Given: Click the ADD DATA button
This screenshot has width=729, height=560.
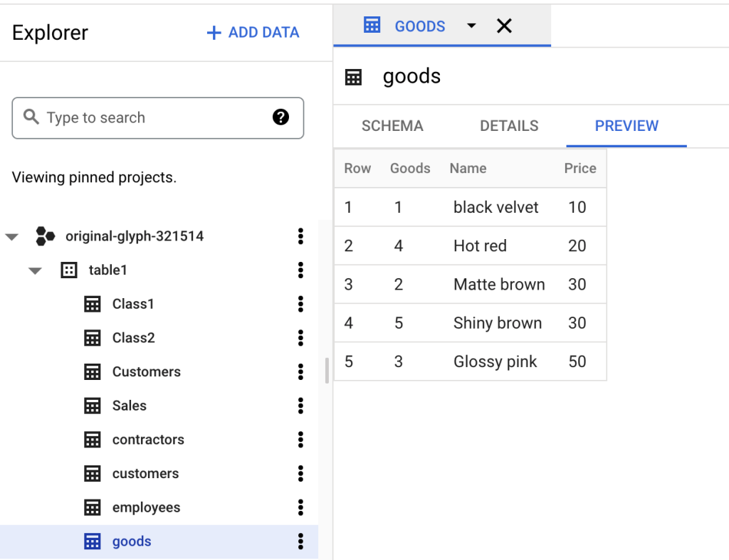Looking at the screenshot, I should (252, 32).
